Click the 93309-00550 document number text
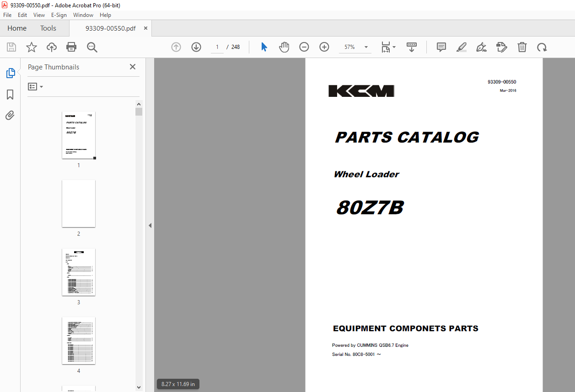Viewport: 575px width, 392px height. click(502, 82)
